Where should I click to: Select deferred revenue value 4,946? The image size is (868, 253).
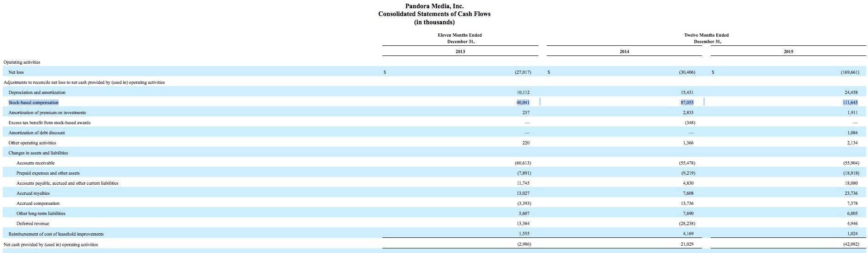[852, 223]
